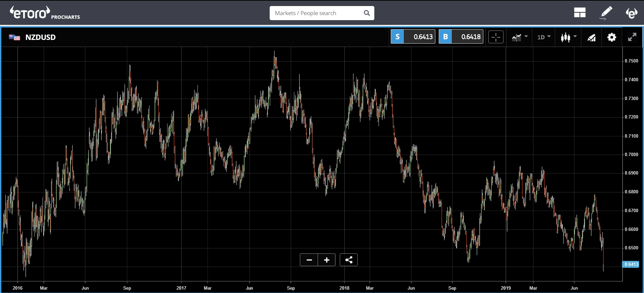
Task: Select the drawing pencil tool in header
Action: point(606,13)
